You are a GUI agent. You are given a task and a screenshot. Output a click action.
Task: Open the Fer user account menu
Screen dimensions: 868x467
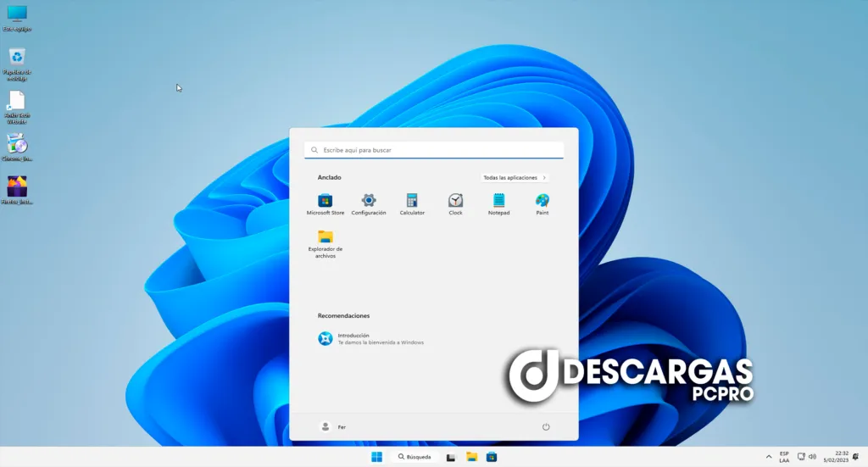333,426
